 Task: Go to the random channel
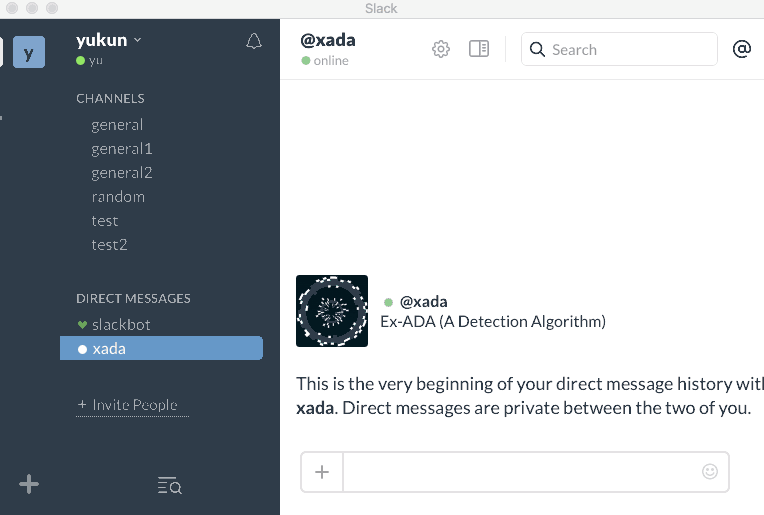click(x=118, y=197)
